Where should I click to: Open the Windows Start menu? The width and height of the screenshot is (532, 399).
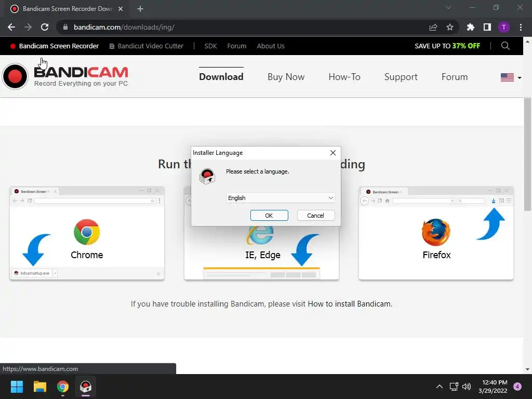17,387
